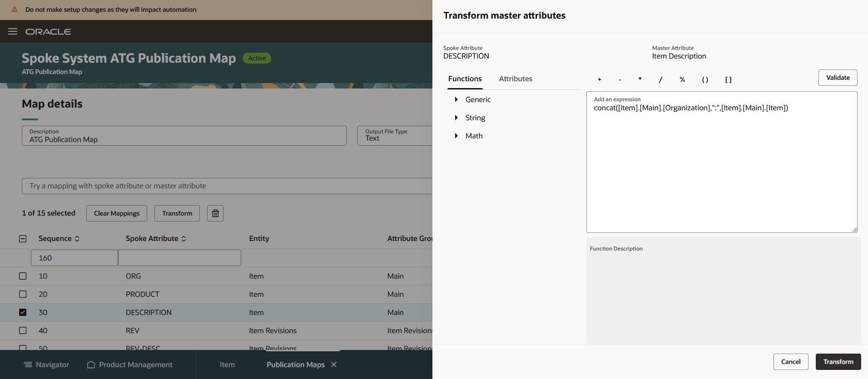Screen dimensions: 868x379
Task: Close the Publication Maps tab
Action: pos(334,364)
